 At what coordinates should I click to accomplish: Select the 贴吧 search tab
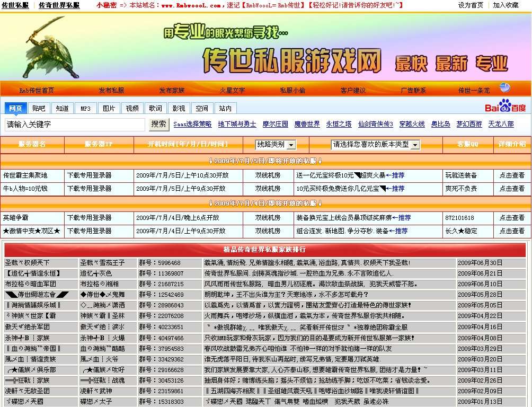(x=40, y=108)
